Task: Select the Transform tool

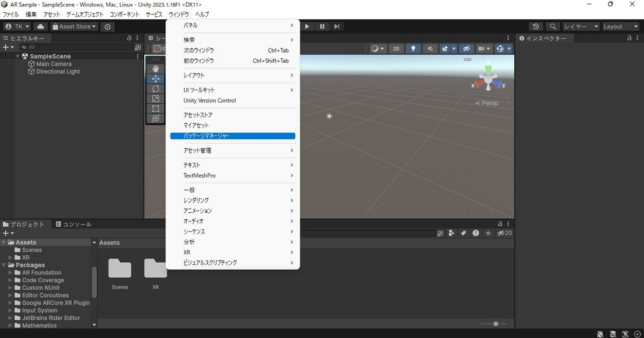Action: [x=156, y=119]
